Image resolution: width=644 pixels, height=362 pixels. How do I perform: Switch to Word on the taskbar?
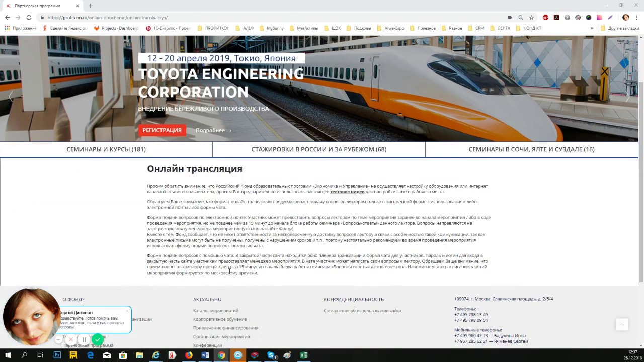click(x=205, y=355)
